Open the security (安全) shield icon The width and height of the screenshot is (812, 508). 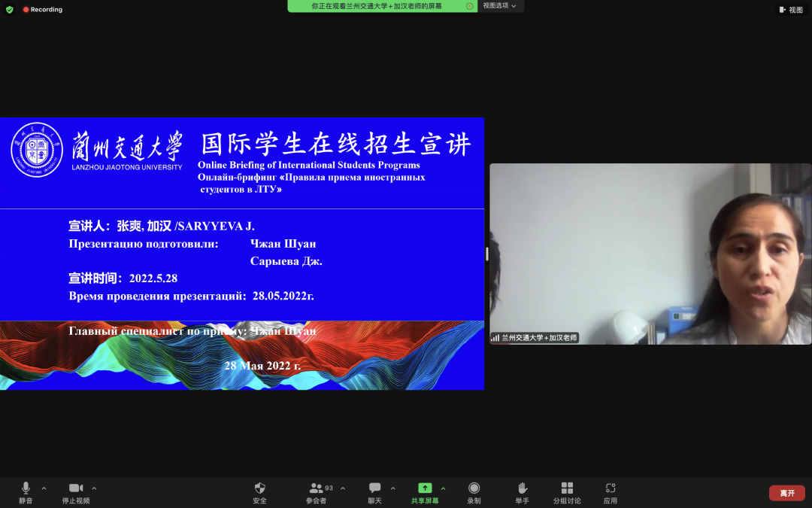(x=260, y=488)
